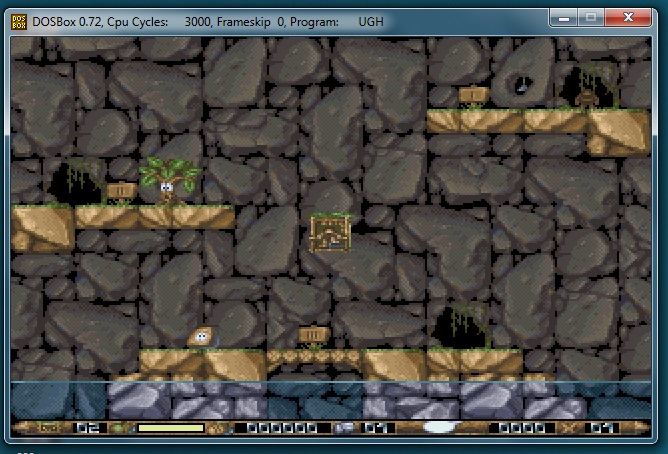668x454 pixels.
Task: Click the grey stone icon in the status bar
Action: pyautogui.click(x=344, y=428)
